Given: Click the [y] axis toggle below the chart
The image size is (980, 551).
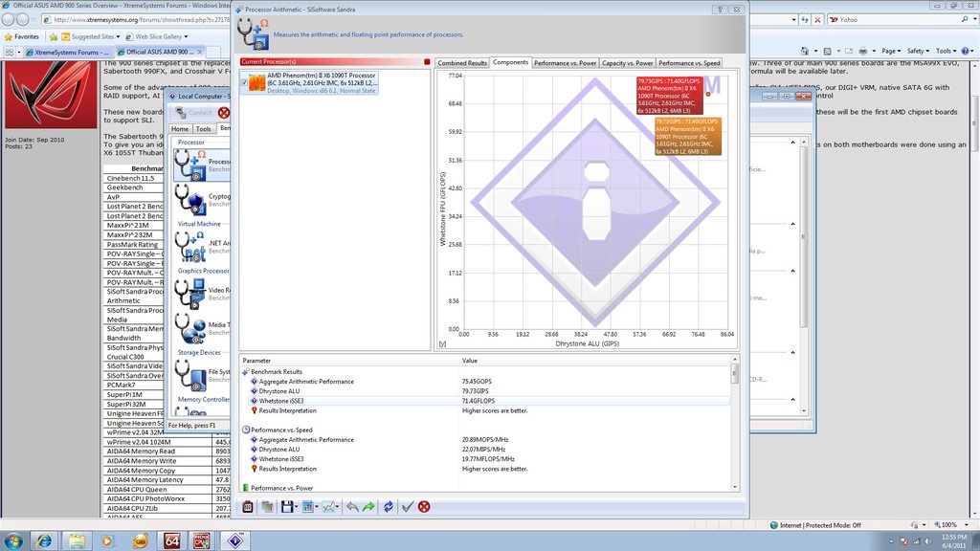Looking at the screenshot, I should click(x=442, y=343).
